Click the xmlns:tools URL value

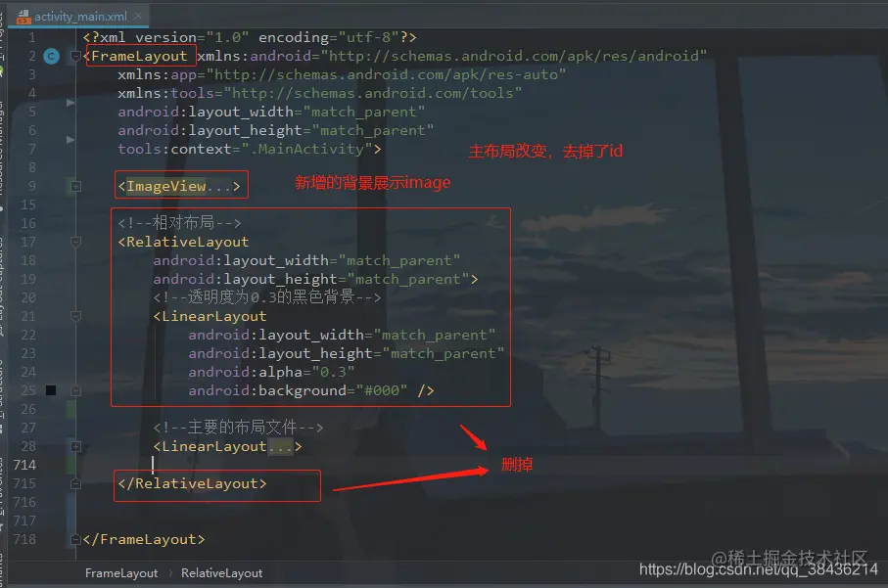point(373,93)
